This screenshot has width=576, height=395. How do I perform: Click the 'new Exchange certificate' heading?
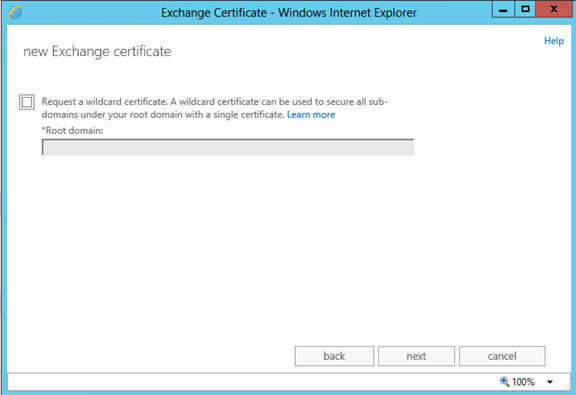point(97,51)
